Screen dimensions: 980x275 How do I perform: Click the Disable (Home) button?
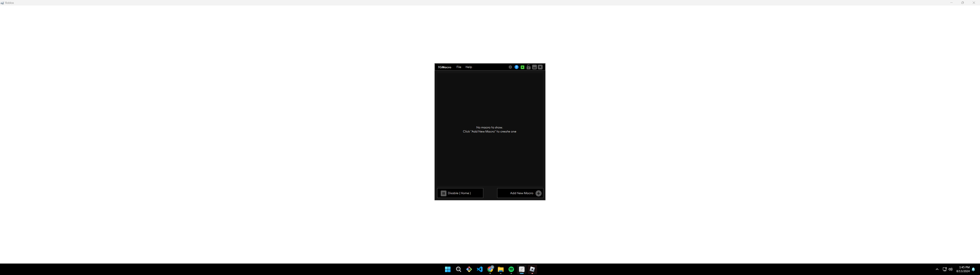tap(460, 193)
